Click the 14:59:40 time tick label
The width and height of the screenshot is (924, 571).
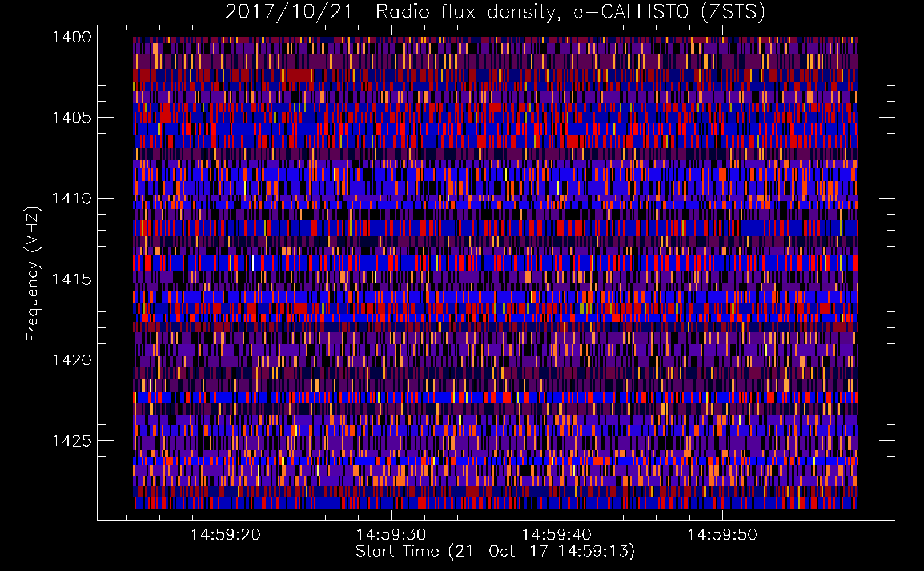557,535
